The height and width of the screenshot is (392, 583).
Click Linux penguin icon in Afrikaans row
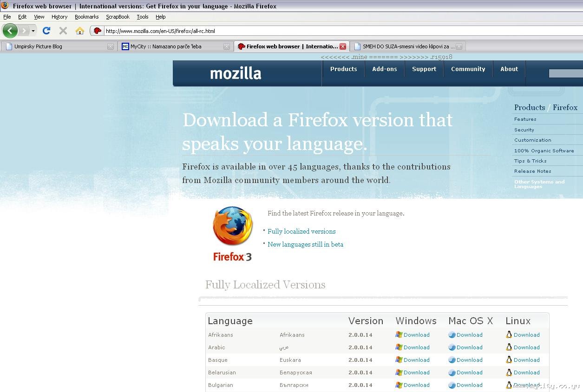click(x=509, y=335)
